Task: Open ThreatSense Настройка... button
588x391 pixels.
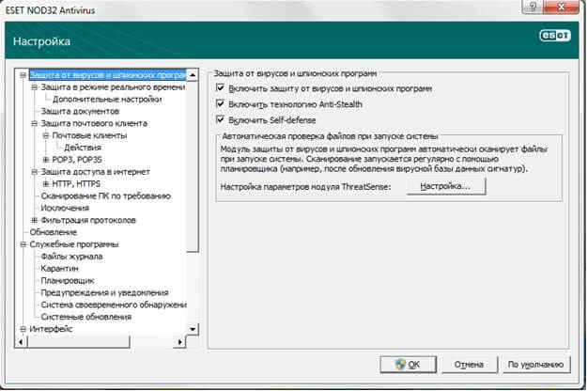Action: tap(446, 186)
